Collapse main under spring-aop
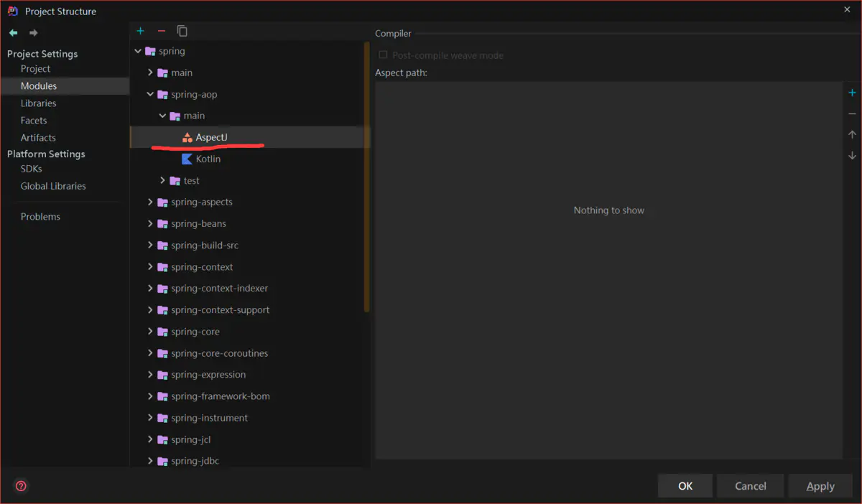Screen dimensions: 862x504 click(162, 116)
